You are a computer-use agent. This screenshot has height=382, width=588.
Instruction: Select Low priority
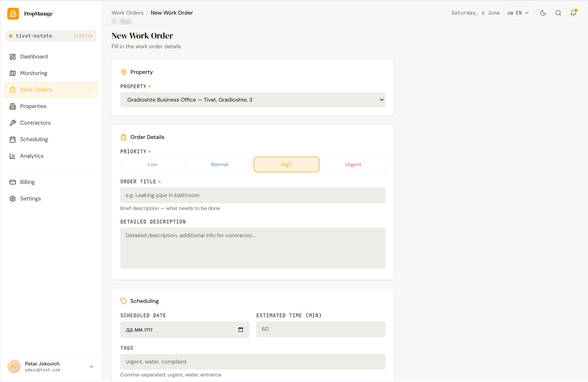click(153, 164)
